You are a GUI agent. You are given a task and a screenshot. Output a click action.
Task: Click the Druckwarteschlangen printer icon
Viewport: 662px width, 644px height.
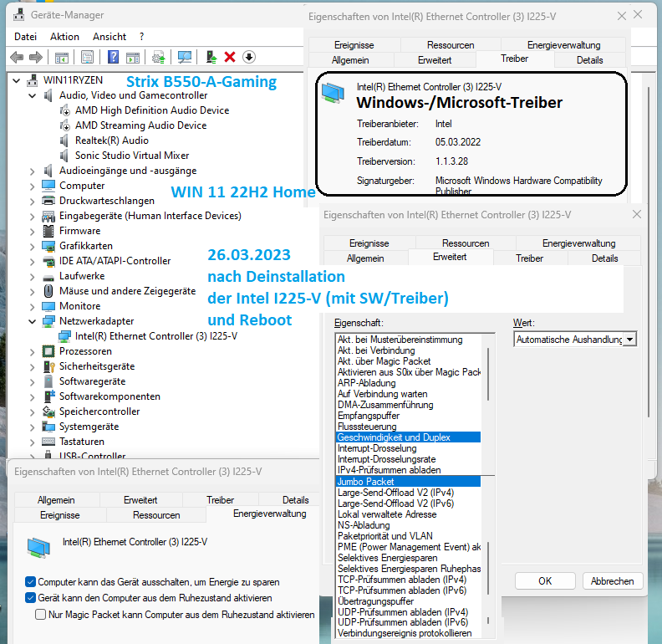click(48, 201)
